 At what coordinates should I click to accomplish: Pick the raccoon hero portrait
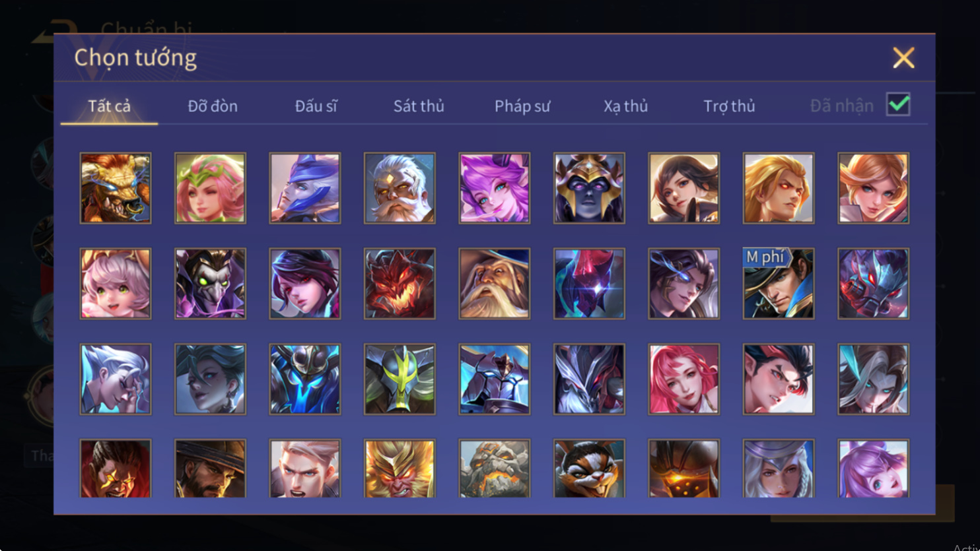point(589,469)
